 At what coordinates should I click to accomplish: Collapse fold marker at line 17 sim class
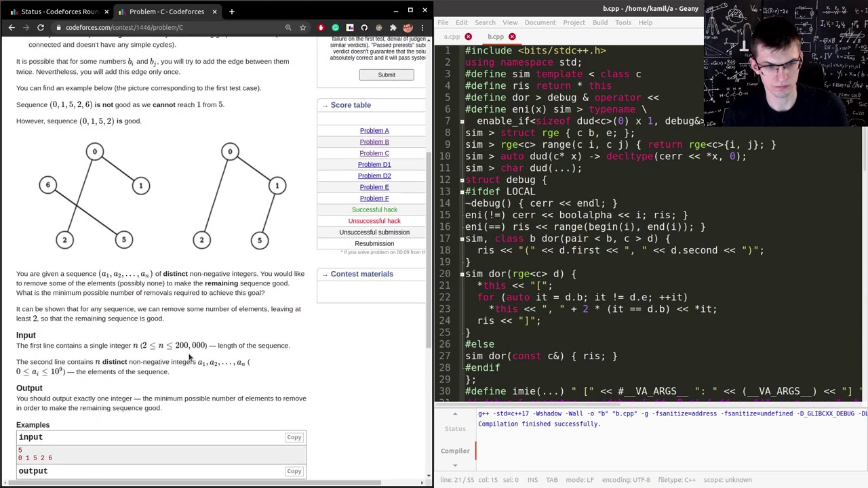(462, 239)
